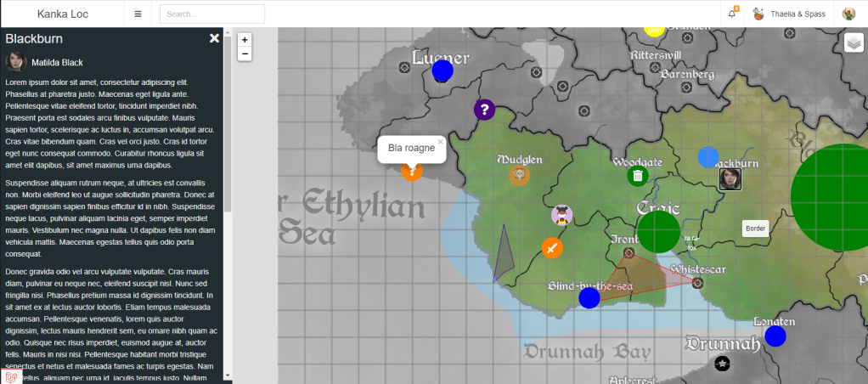Open the Matilda Black character link
Screen dimensions: 868x384
[57, 62]
